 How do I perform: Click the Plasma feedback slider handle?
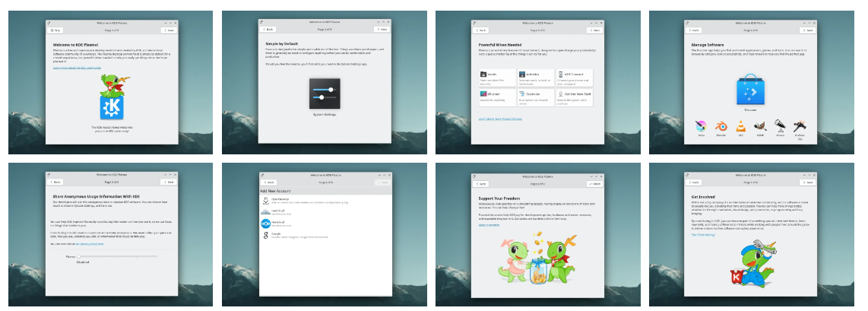coord(78,257)
